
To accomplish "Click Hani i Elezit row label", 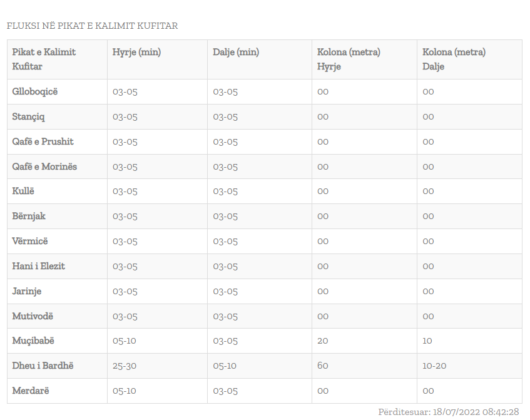I will click(39, 266).
